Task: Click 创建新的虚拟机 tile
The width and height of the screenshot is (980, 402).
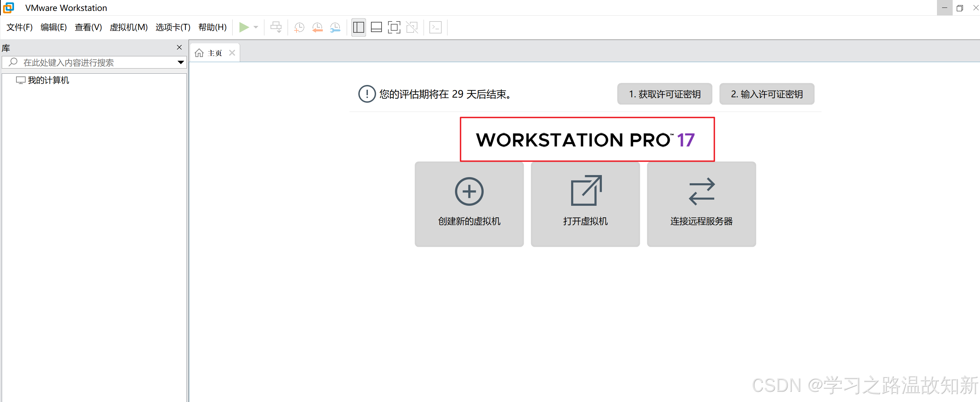Action: pyautogui.click(x=469, y=204)
